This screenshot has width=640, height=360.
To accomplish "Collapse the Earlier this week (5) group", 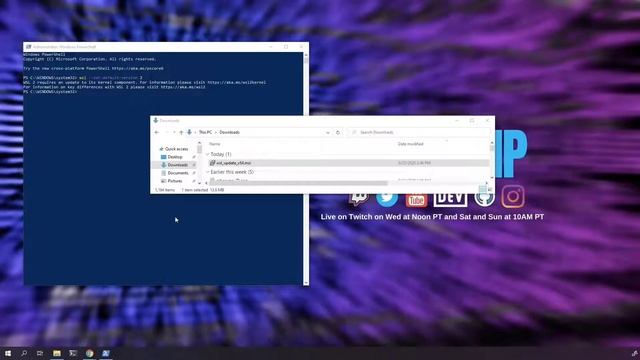I will [x=207, y=172].
